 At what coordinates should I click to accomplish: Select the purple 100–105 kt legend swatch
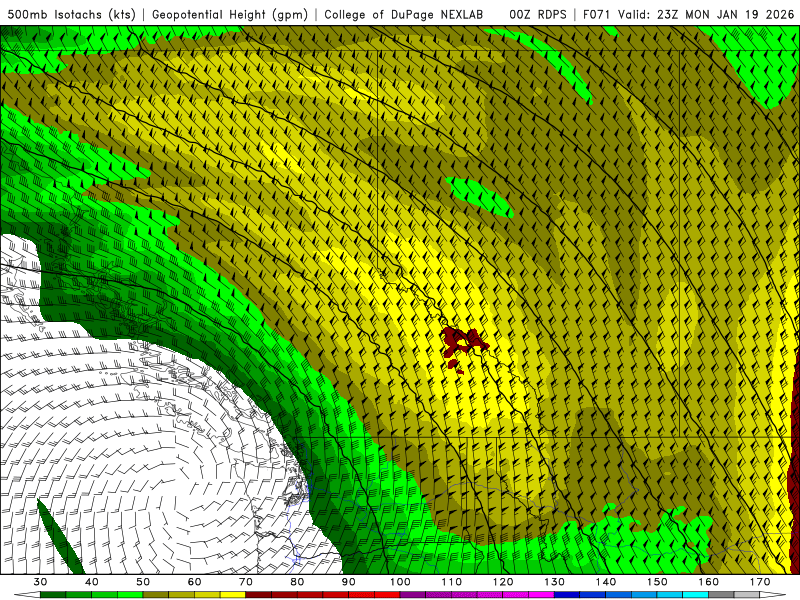click(413, 594)
